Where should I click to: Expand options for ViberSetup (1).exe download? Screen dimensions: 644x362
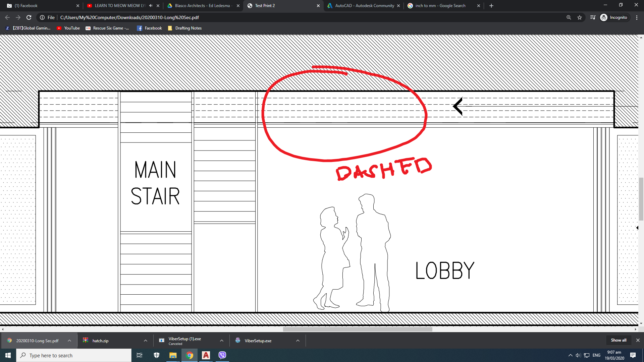[222, 340]
